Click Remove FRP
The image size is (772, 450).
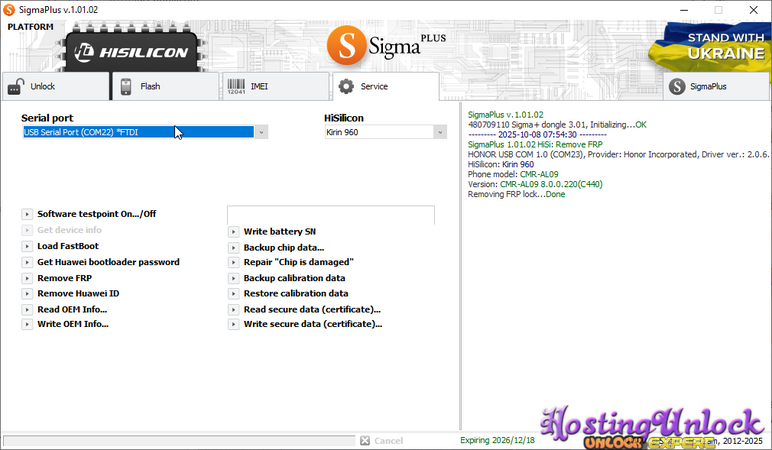click(64, 278)
